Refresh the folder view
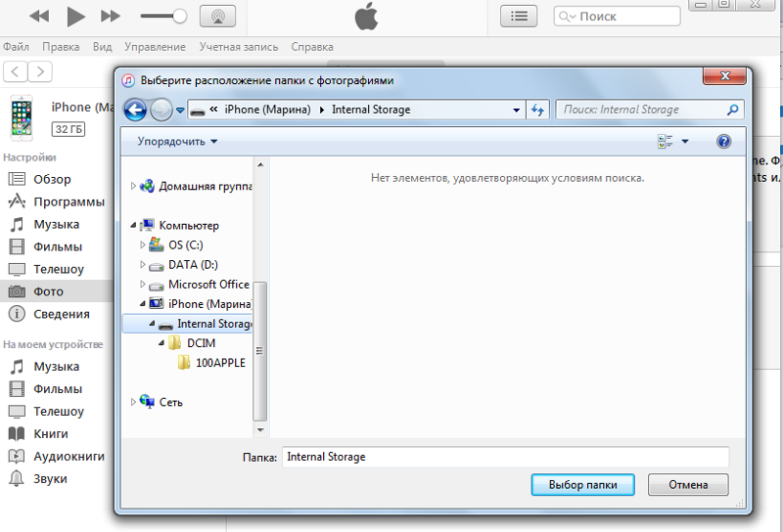Image resolution: width=783 pixels, height=532 pixels. pos(537,110)
